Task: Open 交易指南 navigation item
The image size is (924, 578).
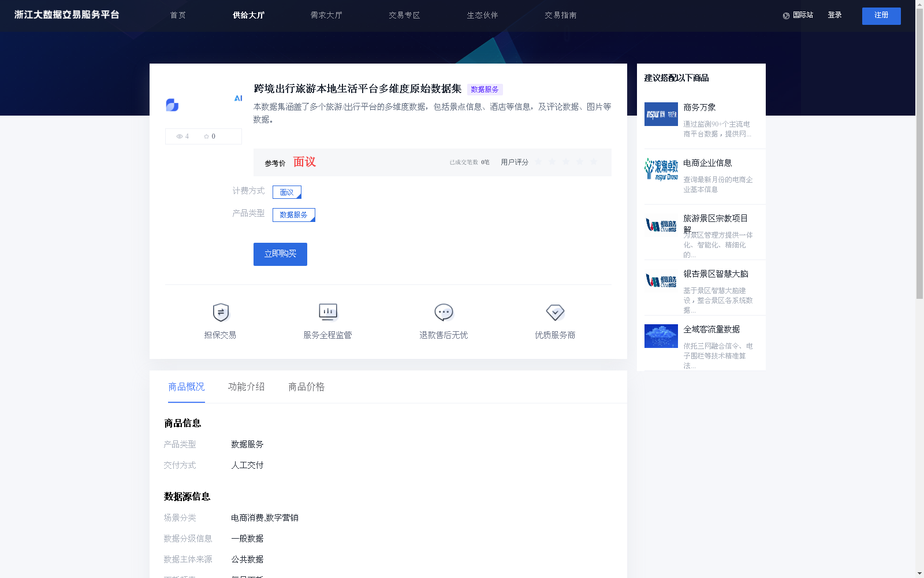Action: point(560,16)
